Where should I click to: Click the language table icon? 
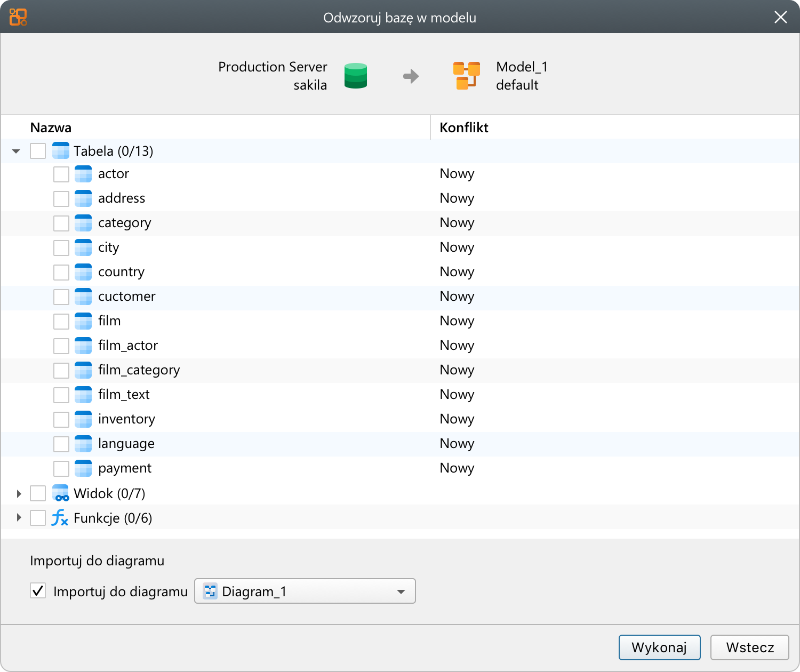pyautogui.click(x=83, y=444)
